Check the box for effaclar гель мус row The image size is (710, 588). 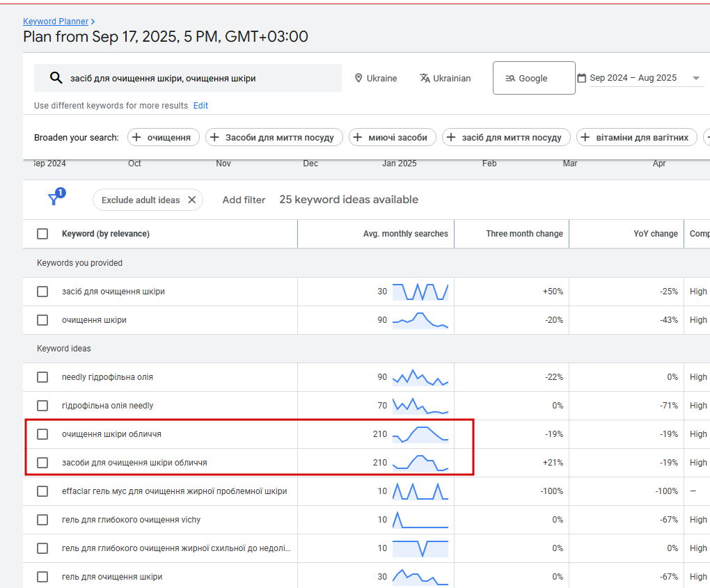(x=42, y=491)
